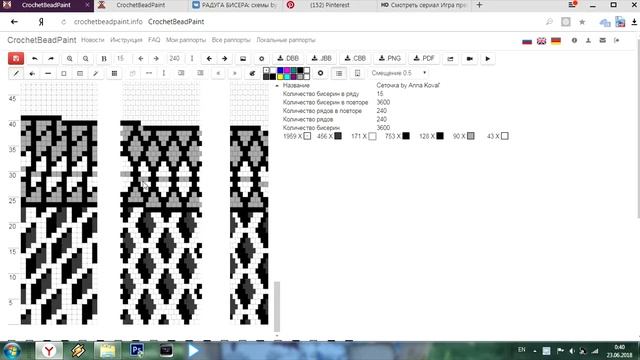Pick the blue palette color

tap(280, 71)
